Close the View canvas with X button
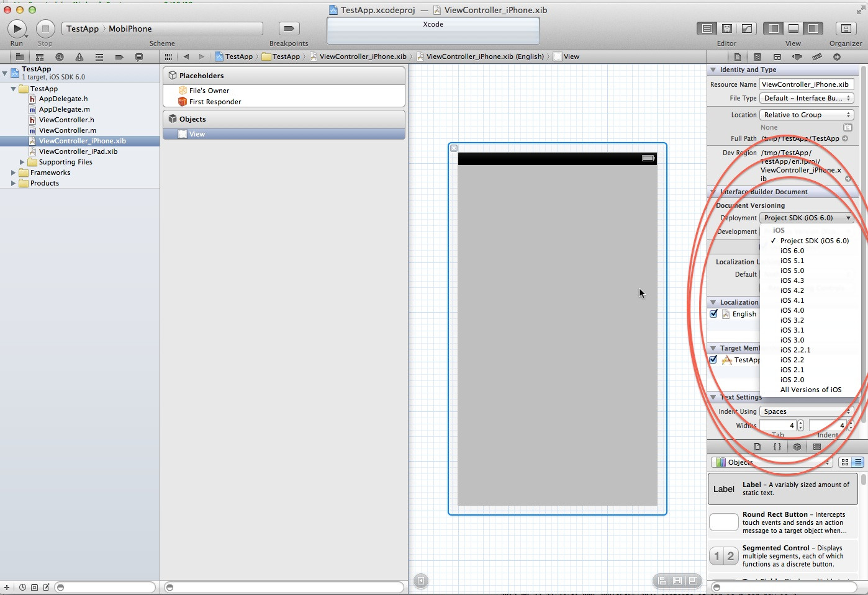The height and width of the screenshot is (595, 868). 454,148
